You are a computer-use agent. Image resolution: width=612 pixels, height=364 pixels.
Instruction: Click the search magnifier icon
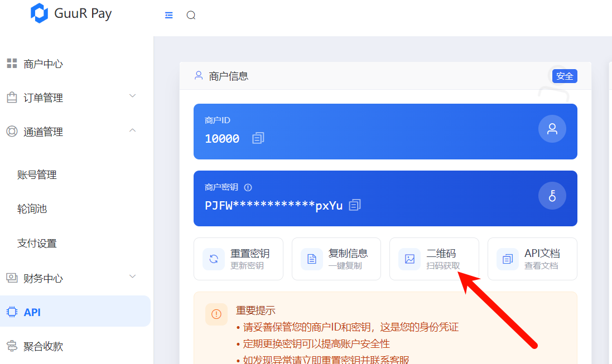click(x=191, y=15)
